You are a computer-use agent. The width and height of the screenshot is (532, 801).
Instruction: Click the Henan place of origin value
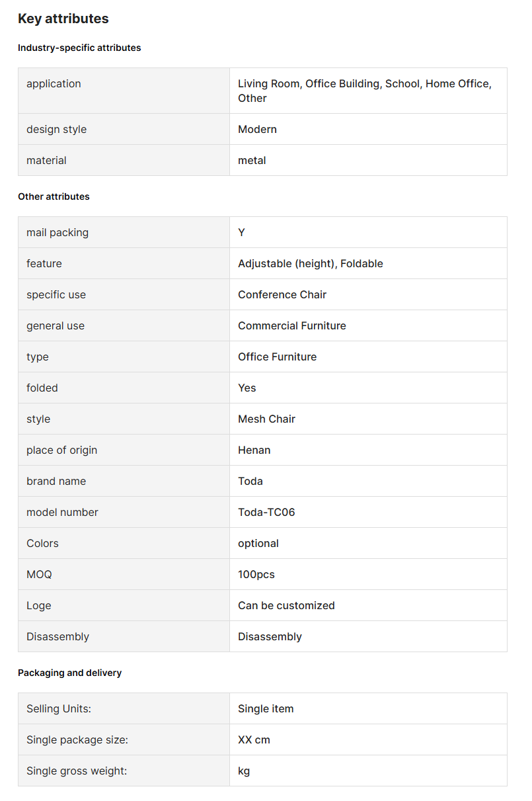click(x=254, y=450)
